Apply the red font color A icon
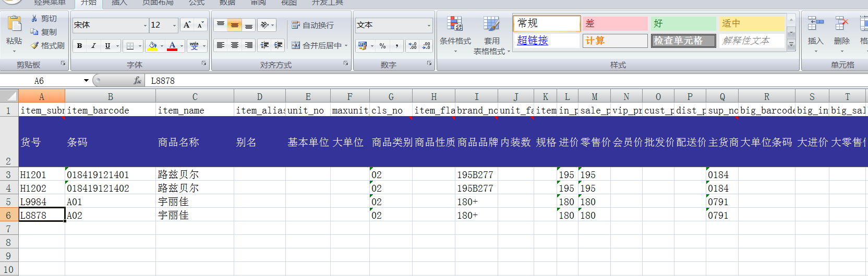Image resolution: width=868 pixels, height=276 pixels. [x=173, y=46]
